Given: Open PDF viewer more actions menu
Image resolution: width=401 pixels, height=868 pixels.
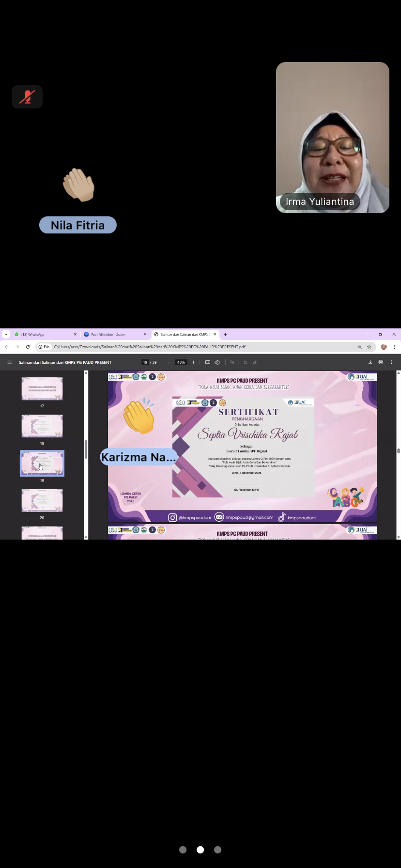Looking at the screenshot, I should [391, 362].
